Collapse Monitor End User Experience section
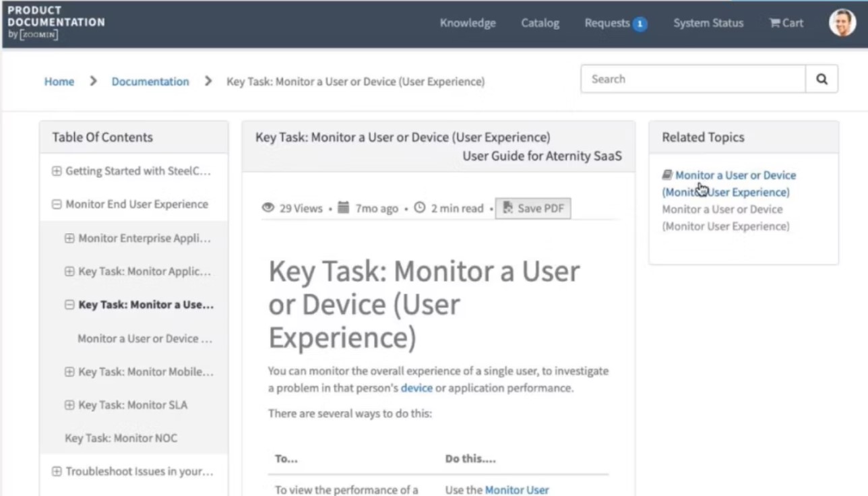868x496 pixels. pos(57,204)
